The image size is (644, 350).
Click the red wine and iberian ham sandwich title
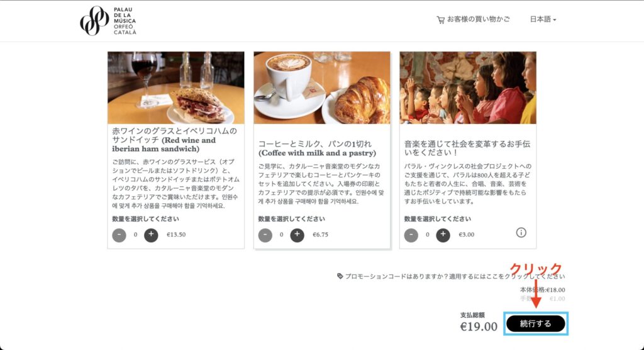click(175, 140)
